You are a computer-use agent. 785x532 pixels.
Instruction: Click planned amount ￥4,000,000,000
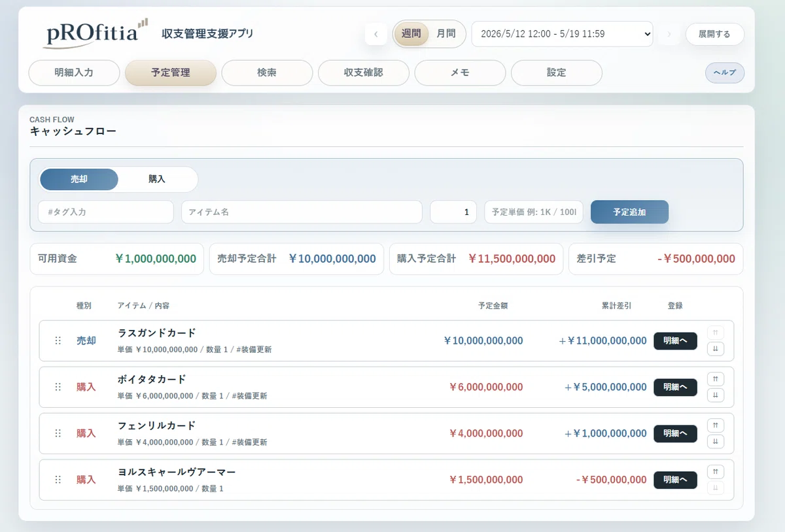tap(486, 433)
